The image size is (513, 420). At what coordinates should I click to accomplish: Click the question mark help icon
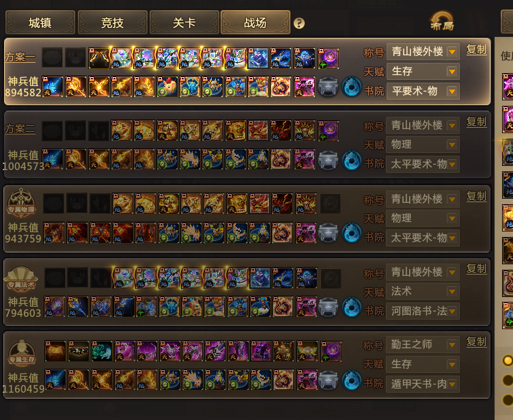299,23
